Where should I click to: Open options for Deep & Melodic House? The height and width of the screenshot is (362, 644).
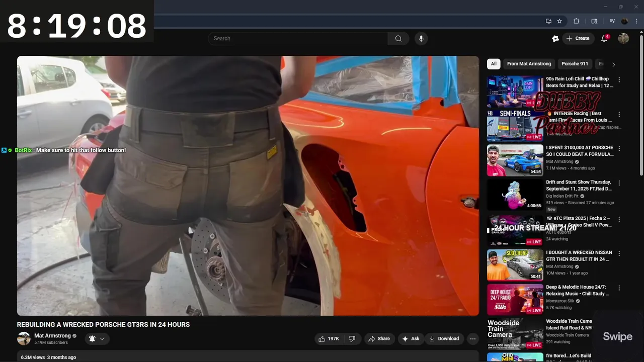[x=619, y=288]
